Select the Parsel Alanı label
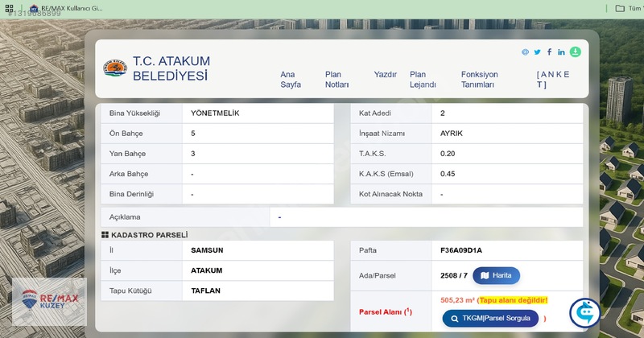644x338 pixels. [386, 312]
